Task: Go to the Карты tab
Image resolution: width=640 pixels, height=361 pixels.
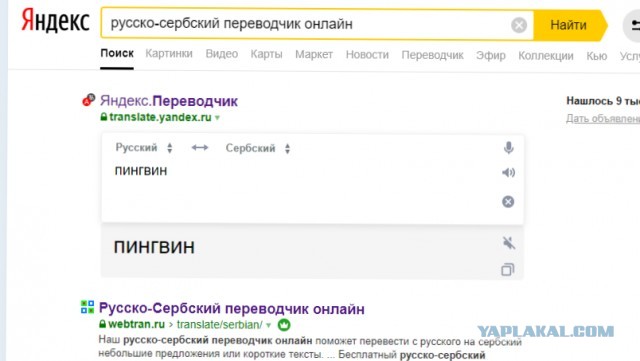Action: pyautogui.click(x=267, y=54)
